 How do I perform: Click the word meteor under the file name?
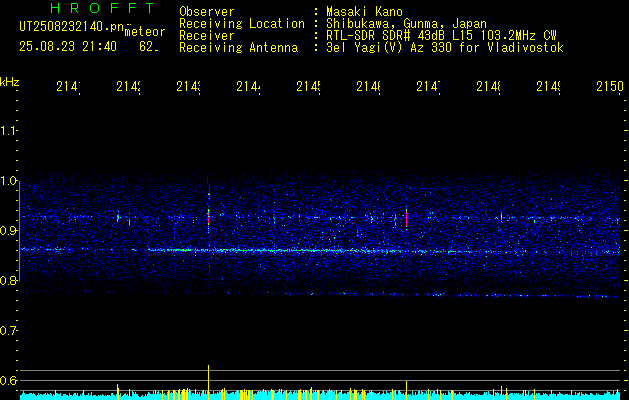pos(145,32)
